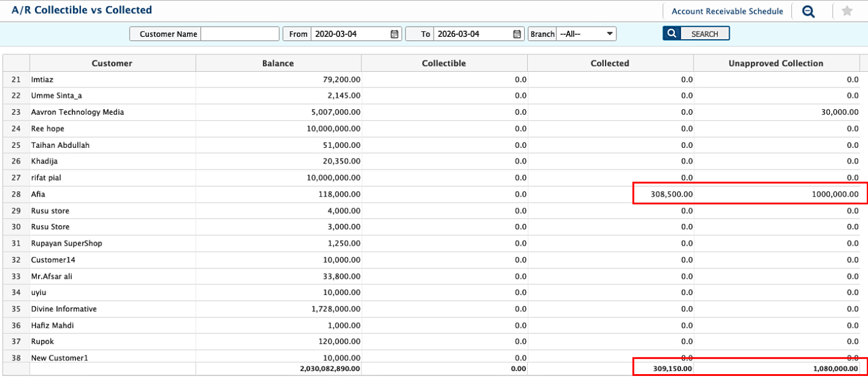This screenshot has height=385, width=868.
Task: Click the To date field
Action: (x=472, y=34)
